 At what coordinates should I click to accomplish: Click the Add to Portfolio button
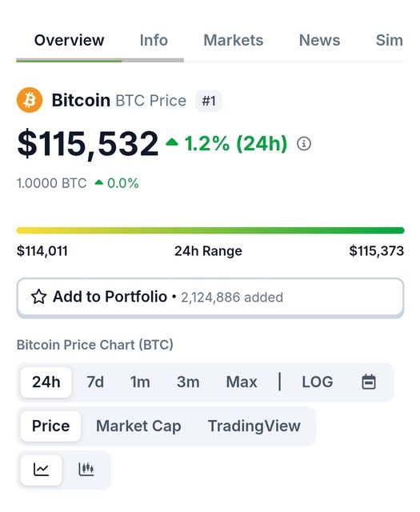pyautogui.click(x=210, y=297)
